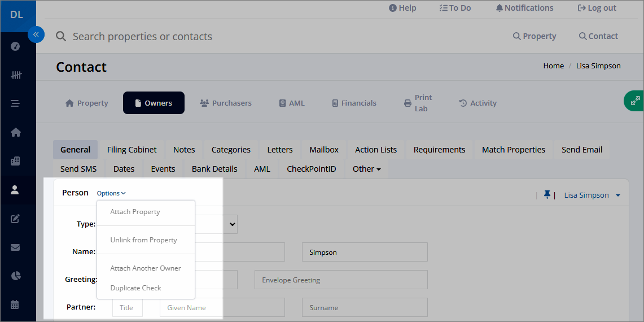Open the pie chart reports sidebar icon

(15, 276)
